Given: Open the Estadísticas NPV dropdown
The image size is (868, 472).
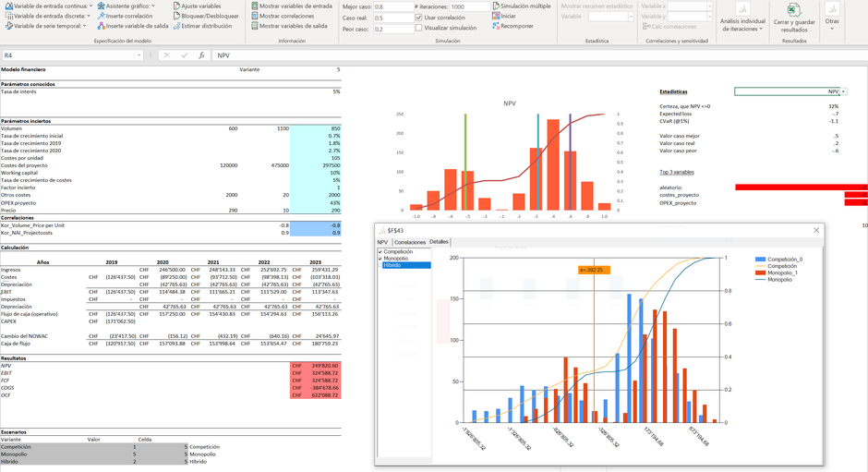Looking at the screenshot, I should click(844, 91).
